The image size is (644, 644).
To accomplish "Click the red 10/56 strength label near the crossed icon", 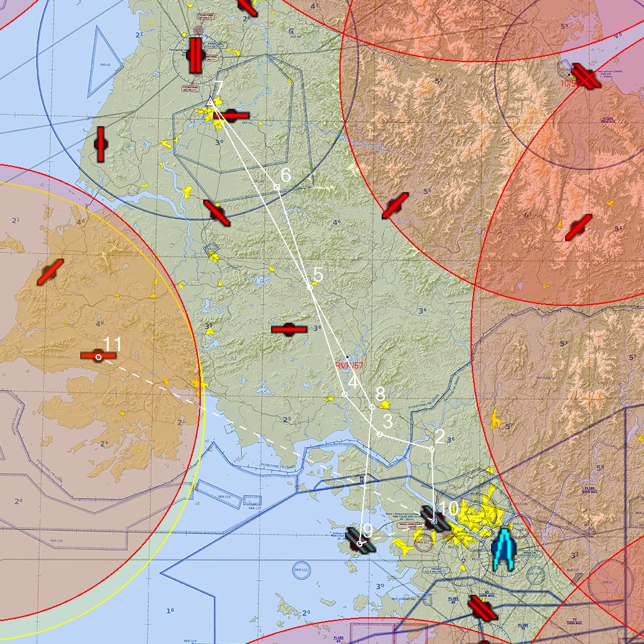I will click(569, 83).
